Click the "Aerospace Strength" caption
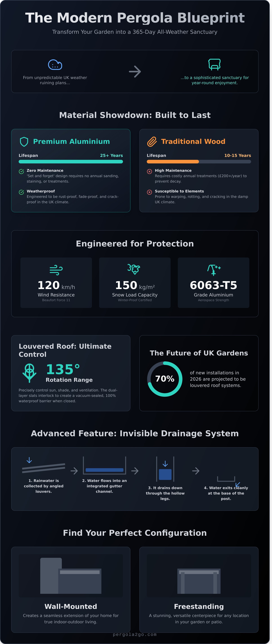The image size is (272, 644). pos(214,300)
